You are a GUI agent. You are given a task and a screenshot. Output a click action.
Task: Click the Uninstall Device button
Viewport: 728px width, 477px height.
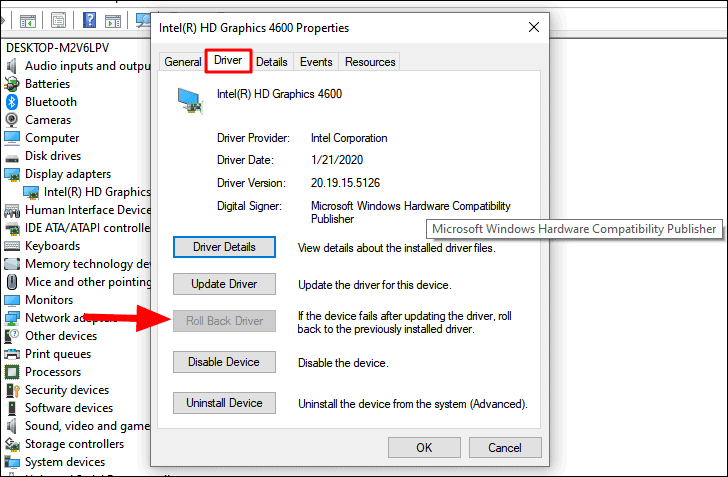224,403
